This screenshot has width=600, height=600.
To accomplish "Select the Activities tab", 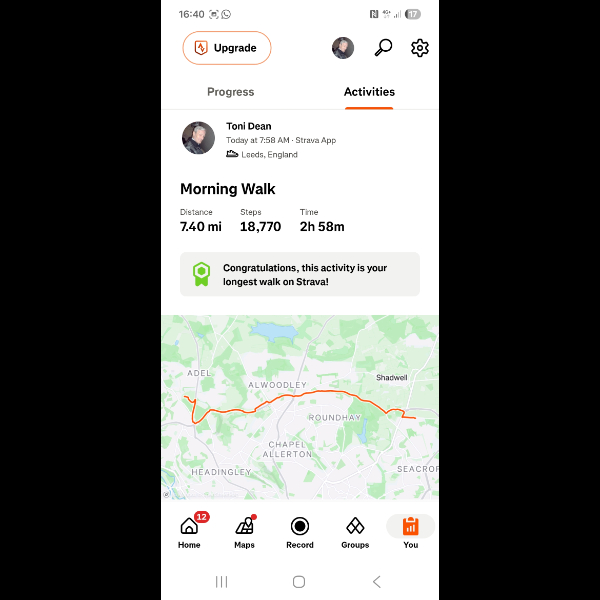I will (x=369, y=92).
